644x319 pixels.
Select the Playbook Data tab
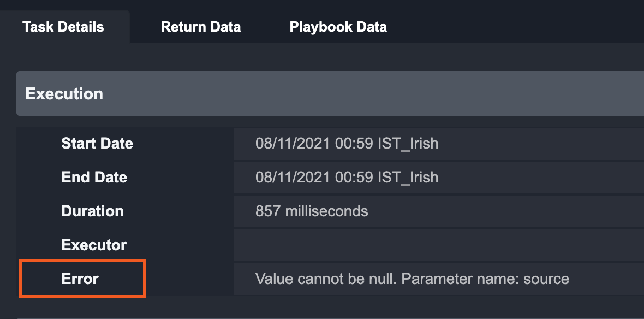[x=338, y=27]
